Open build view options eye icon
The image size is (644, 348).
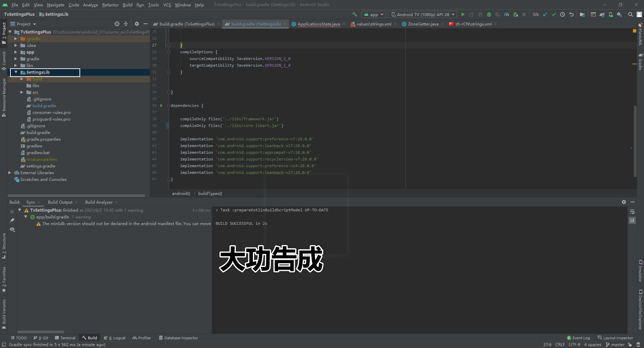click(12, 229)
